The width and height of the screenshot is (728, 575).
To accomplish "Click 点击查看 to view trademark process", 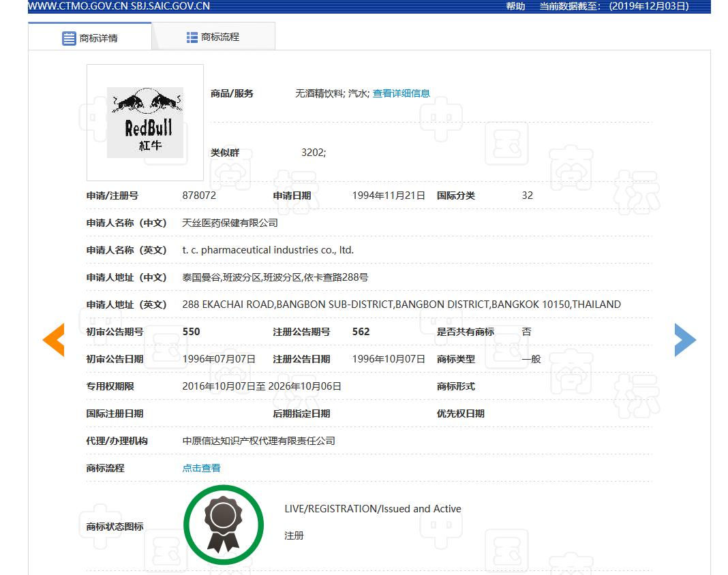I will (x=200, y=468).
